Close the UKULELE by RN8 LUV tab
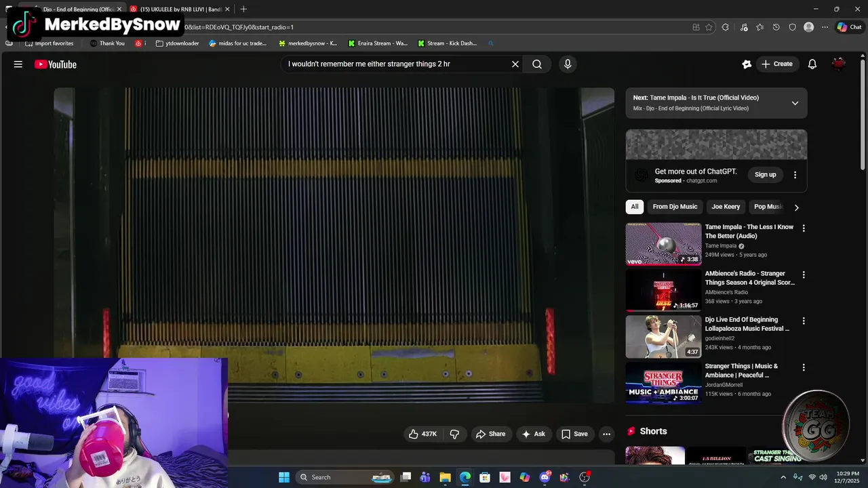 pyautogui.click(x=227, y=9)
